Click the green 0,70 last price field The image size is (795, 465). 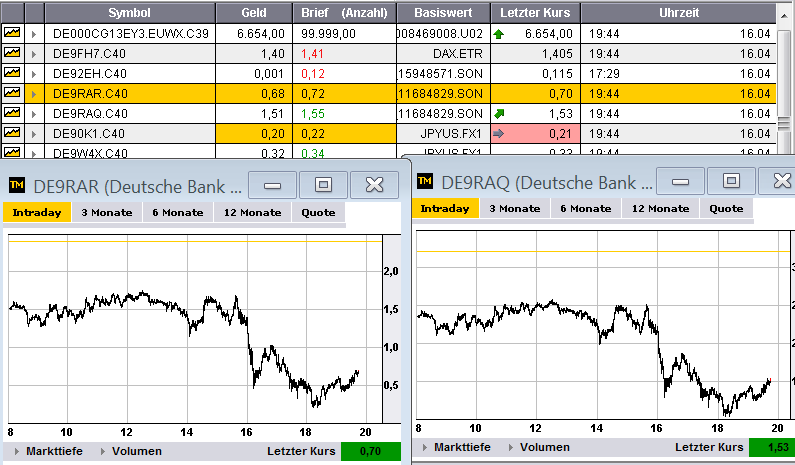point(371,451)
